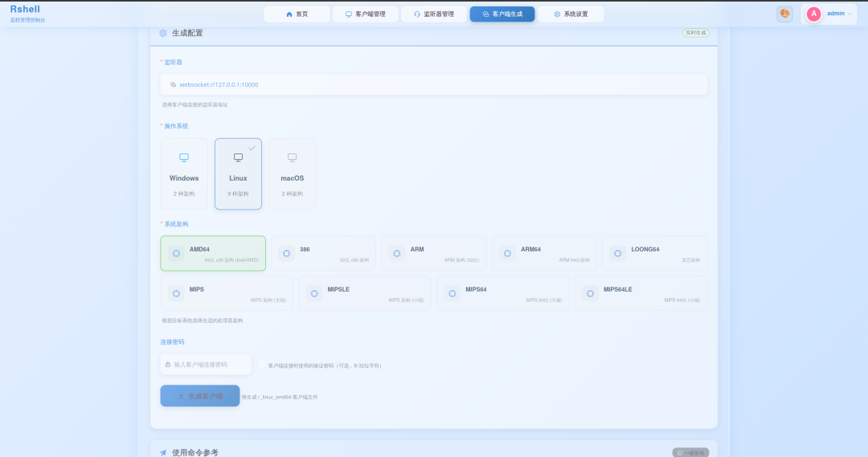
Task: Click the lock icon in password field
Action: coord(168,365)
